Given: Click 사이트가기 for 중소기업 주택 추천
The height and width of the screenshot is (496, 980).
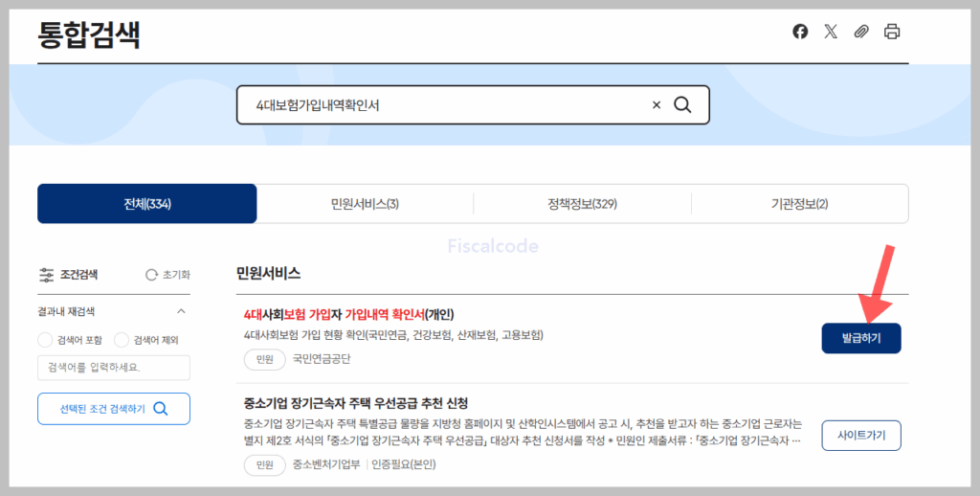Looking at the screenshot, I should click(x=861, y=436).
